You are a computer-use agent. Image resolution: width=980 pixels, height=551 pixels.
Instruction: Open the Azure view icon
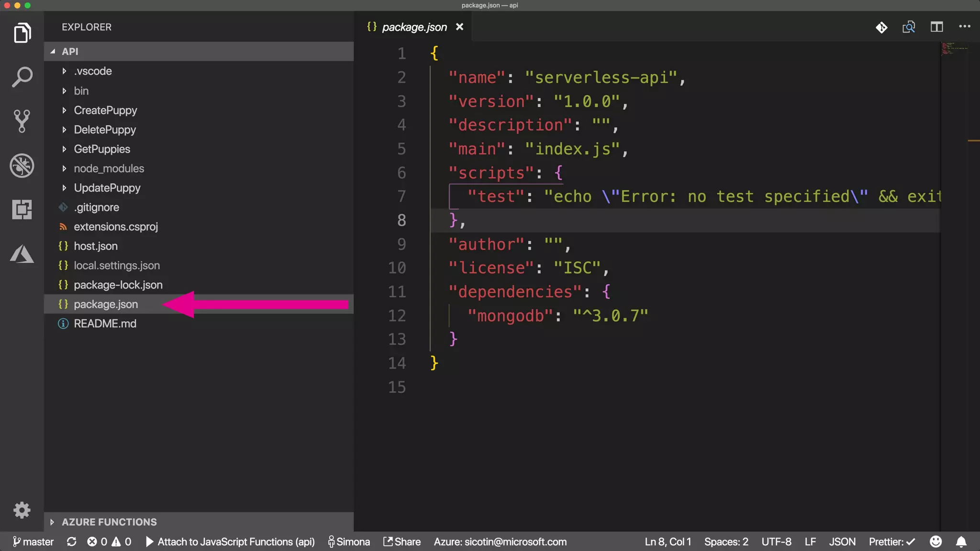22,253
